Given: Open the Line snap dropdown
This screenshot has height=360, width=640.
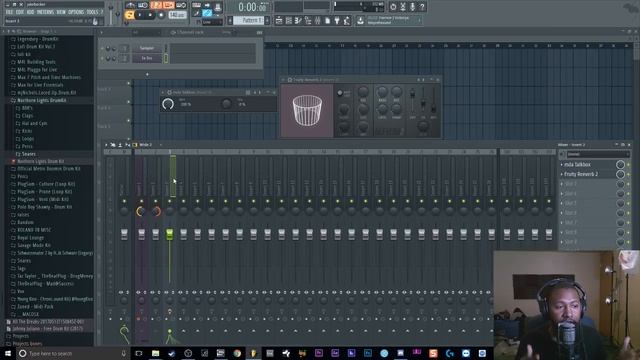Looking at the screenshot, I should (212, 22).
